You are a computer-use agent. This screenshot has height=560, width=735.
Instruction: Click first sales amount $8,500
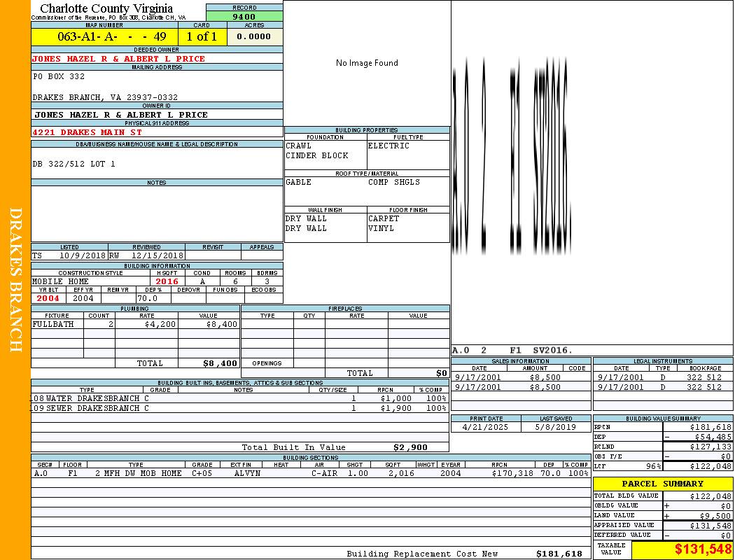point(545,377)
